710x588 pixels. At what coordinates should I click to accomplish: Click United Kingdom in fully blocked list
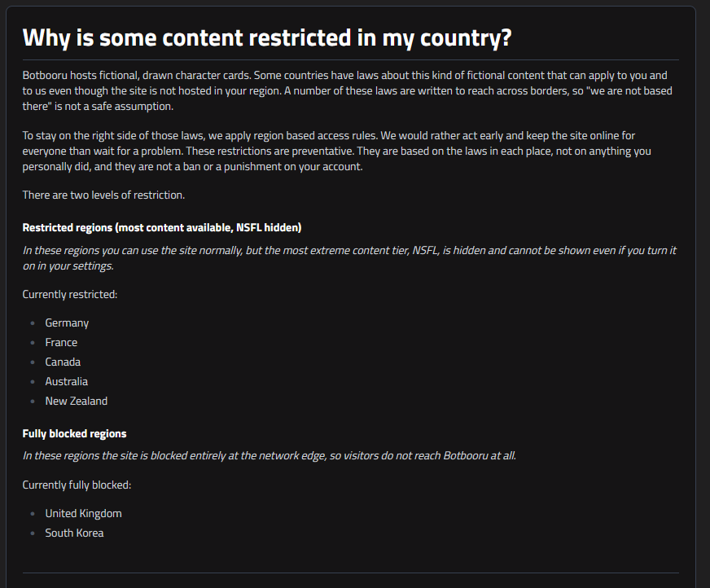(83, 513)
